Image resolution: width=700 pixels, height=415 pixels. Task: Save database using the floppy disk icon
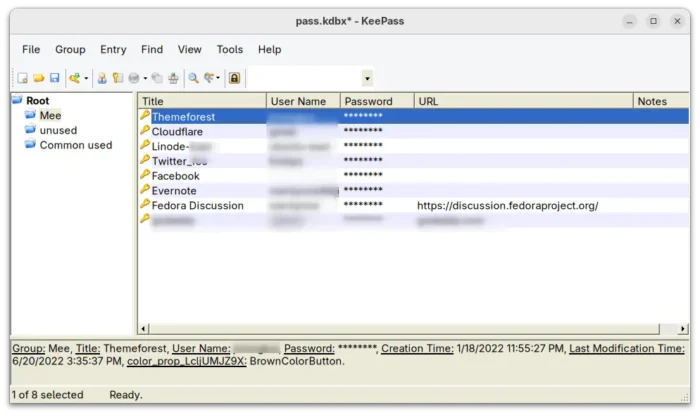54,78
